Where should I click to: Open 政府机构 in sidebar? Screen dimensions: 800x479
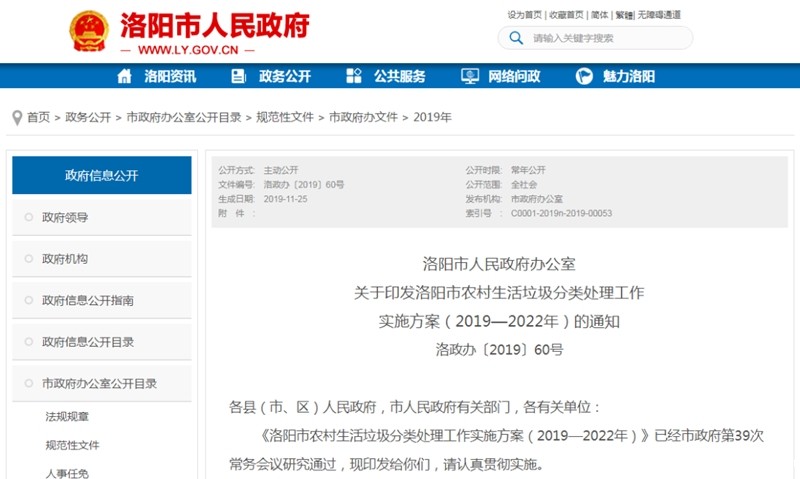(102, 259)
